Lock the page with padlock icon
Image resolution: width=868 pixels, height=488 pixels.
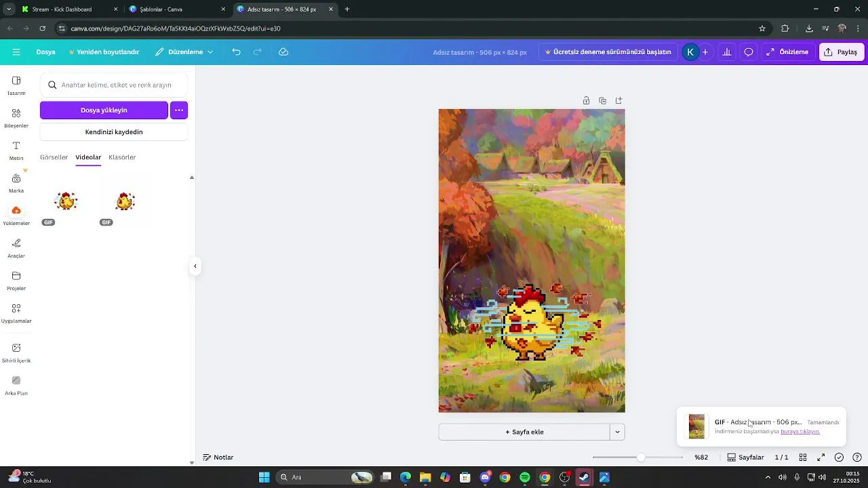pos(586,100)
